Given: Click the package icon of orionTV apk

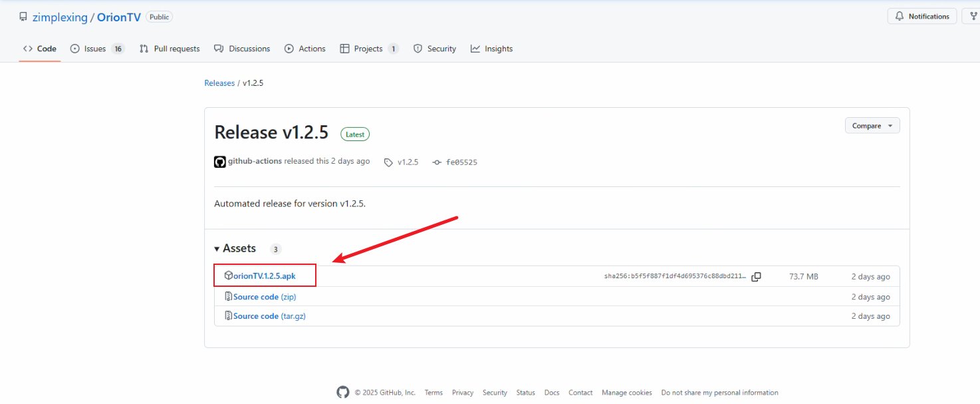Looking at the screenshot, I should coord(229,276).
